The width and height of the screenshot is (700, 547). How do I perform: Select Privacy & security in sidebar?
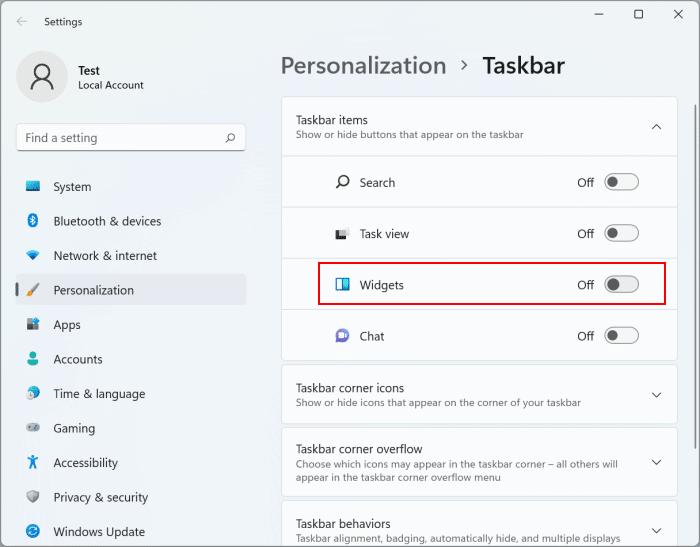(100, 497)
